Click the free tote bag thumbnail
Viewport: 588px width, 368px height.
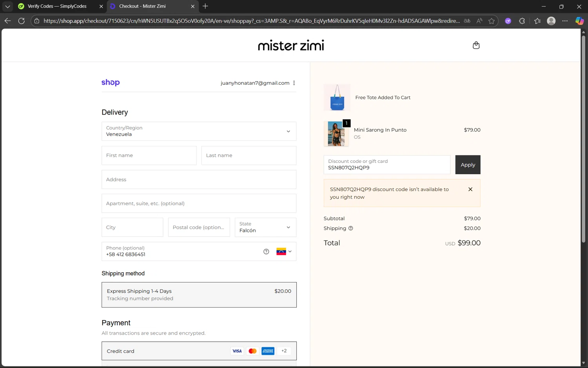click(337, 97)
